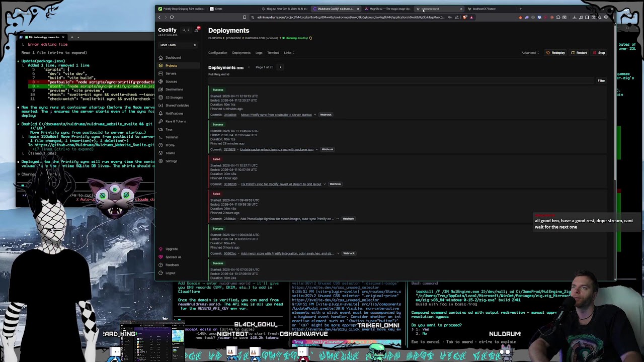Switch to the Configuration tab
Viewport: 644px width, 362px height.
coord(218,53)
